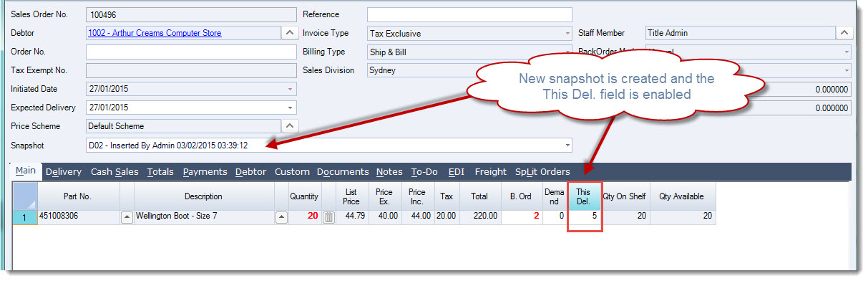Viewport: 868px width, 281px height.
Task: Open the debtor link 1002 - Arthur Creams Computer Store
Action: (155, 33)
